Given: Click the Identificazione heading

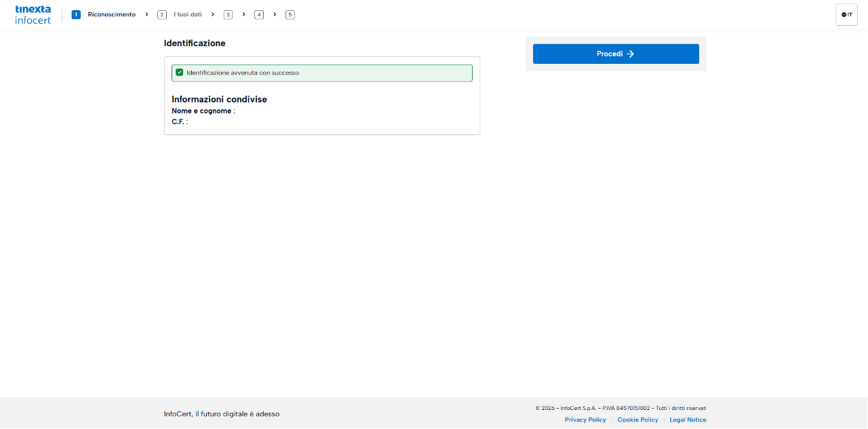Looking at the screenshot, I should [x=195, y=43].
